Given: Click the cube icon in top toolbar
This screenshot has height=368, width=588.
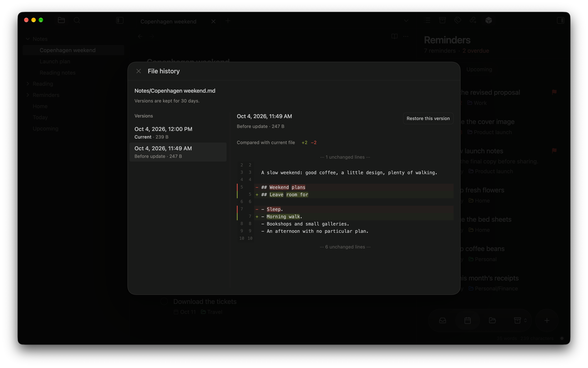Looking at the screenshot, I should point(489,20).
